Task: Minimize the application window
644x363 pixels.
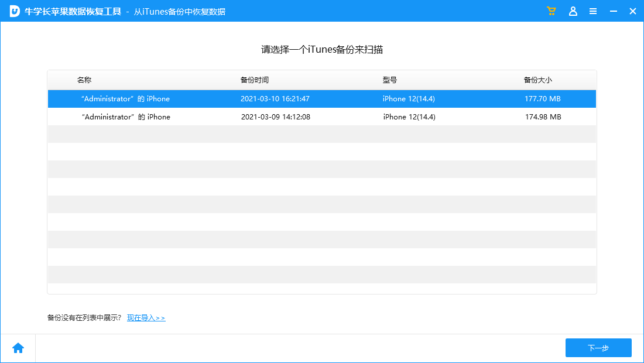Action: (x=612, y=11)
